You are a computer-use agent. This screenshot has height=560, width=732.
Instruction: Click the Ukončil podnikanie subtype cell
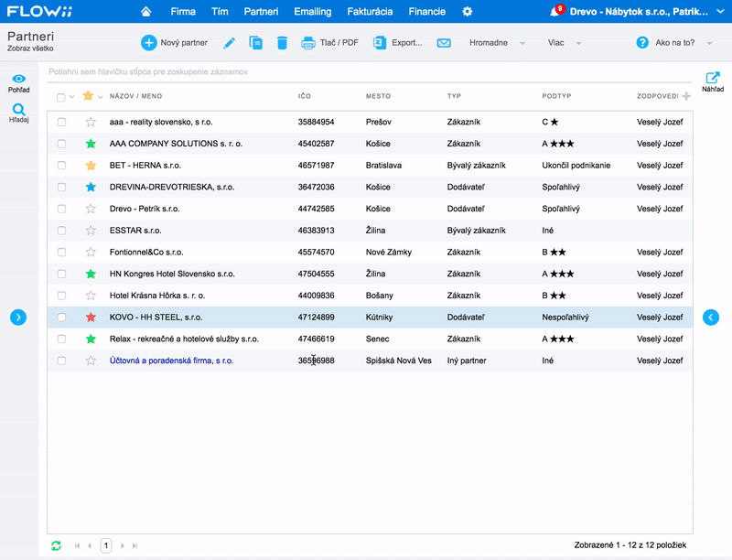pyautogui.click(x=576, y=166)
